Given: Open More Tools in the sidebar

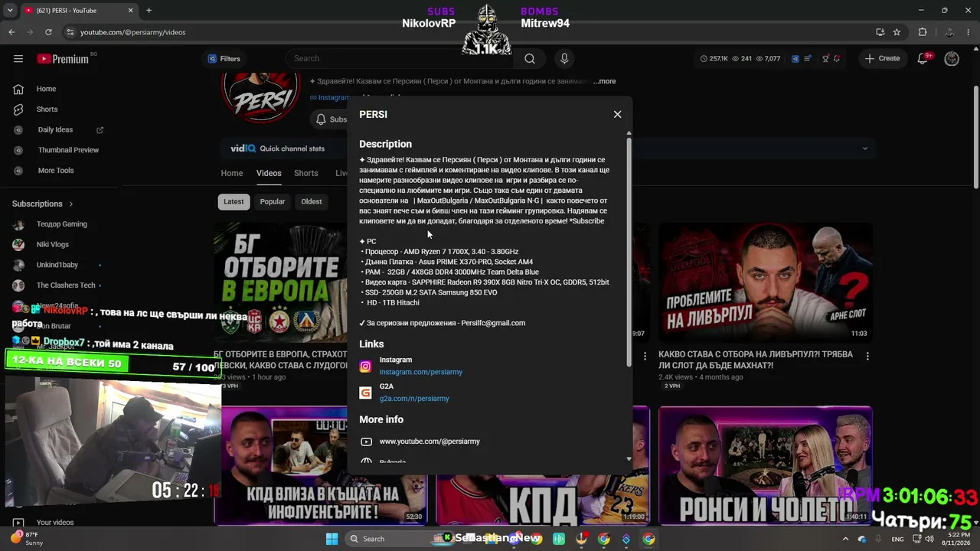Looking at the screenshot, I should pyautogui.click(x=56, y=171).
